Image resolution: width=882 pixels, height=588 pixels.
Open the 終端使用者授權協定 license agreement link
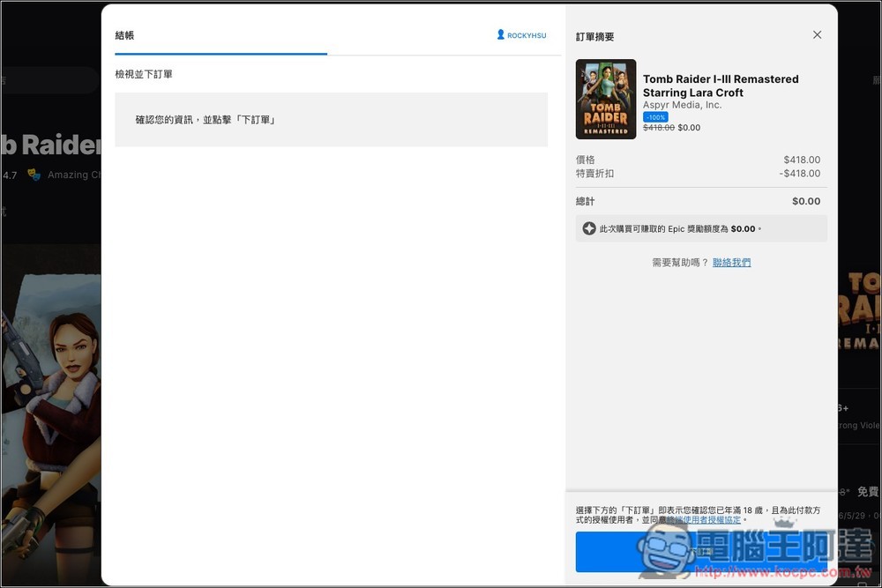click(703, 520)
